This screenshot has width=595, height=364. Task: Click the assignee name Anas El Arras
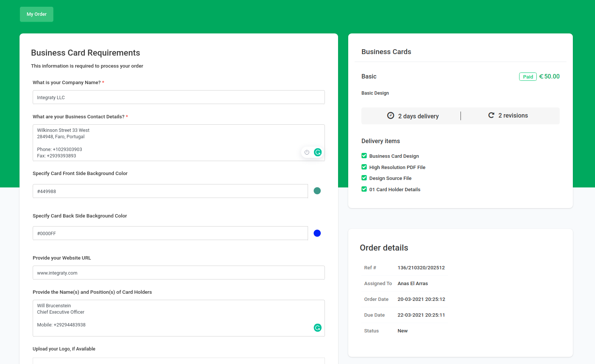click(413, 284)
